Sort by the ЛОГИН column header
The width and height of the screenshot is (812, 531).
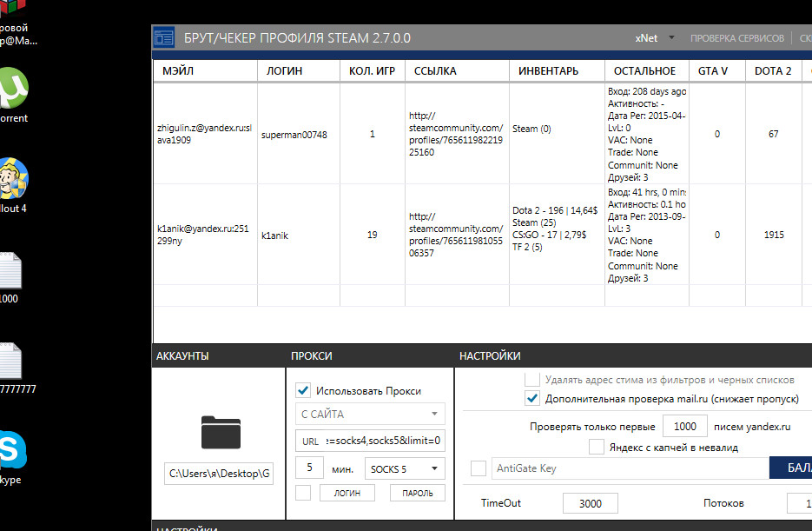pos(298,71)
